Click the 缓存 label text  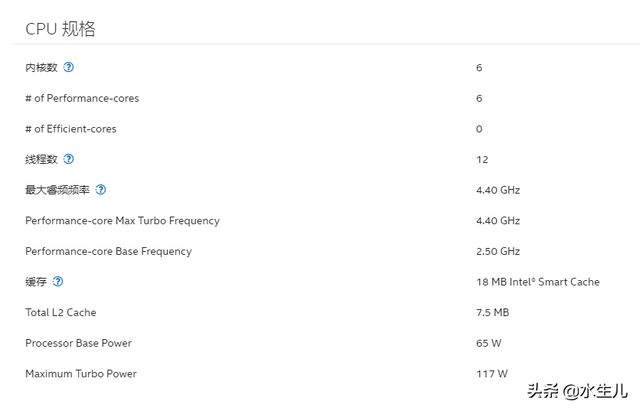click(x=36, y=282)
